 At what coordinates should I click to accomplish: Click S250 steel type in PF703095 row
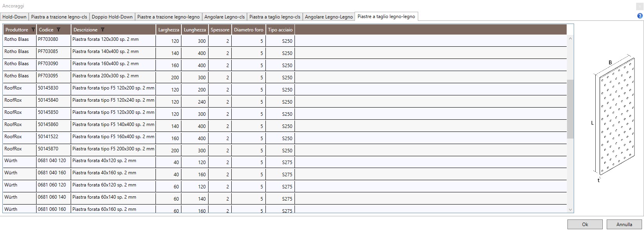(287, 77)
